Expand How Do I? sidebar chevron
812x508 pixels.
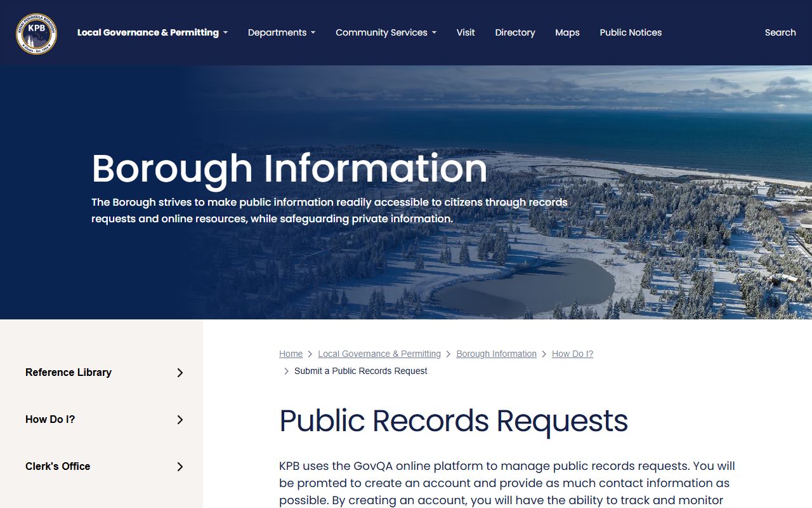tap(180, 420)
